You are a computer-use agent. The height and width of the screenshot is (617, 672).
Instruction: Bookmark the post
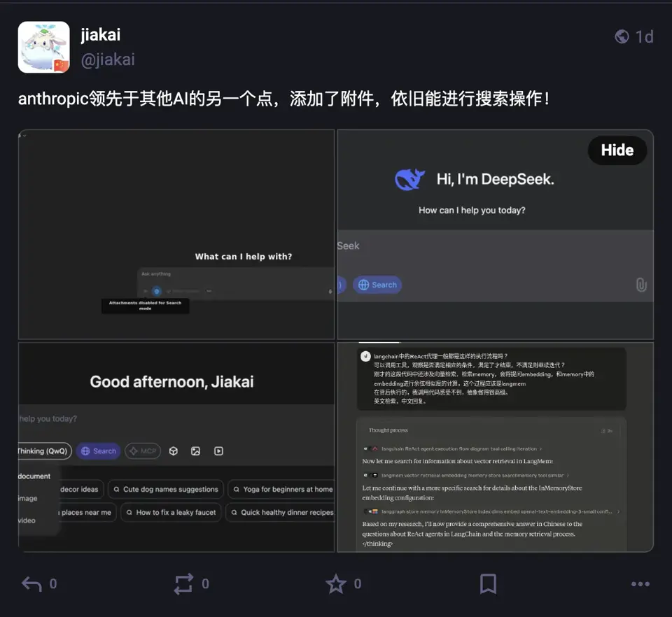[488, 584]
